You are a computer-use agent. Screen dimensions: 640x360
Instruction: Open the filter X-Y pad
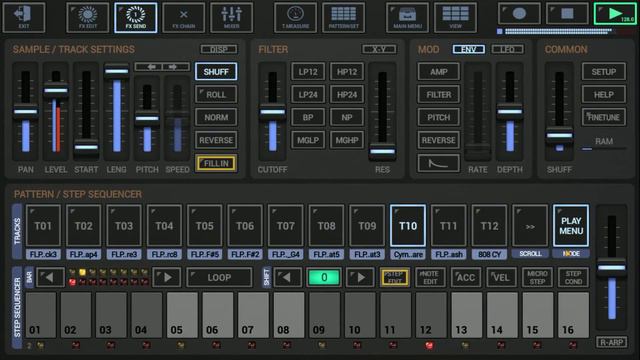tap(379, 49)
